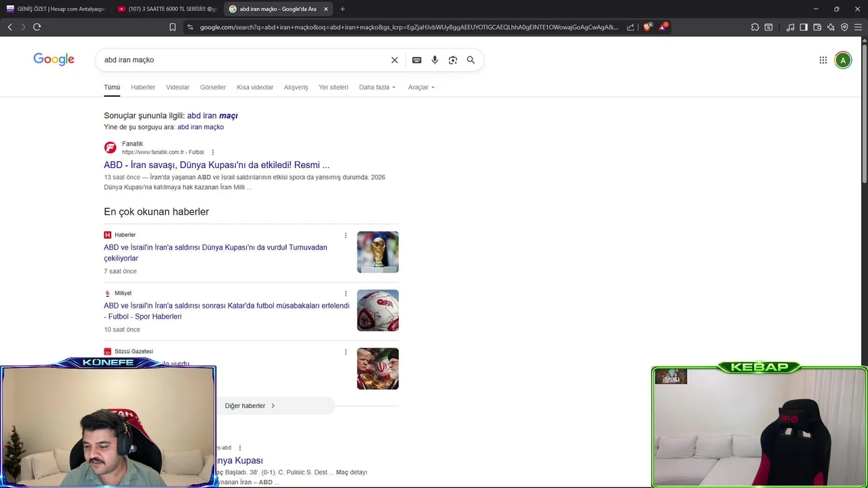This screenshot has width=868, height=488.
Task: Open Milliyet article about Katar futbol müsabakaları
Action: pyautogui.click(x=226, y=311)
